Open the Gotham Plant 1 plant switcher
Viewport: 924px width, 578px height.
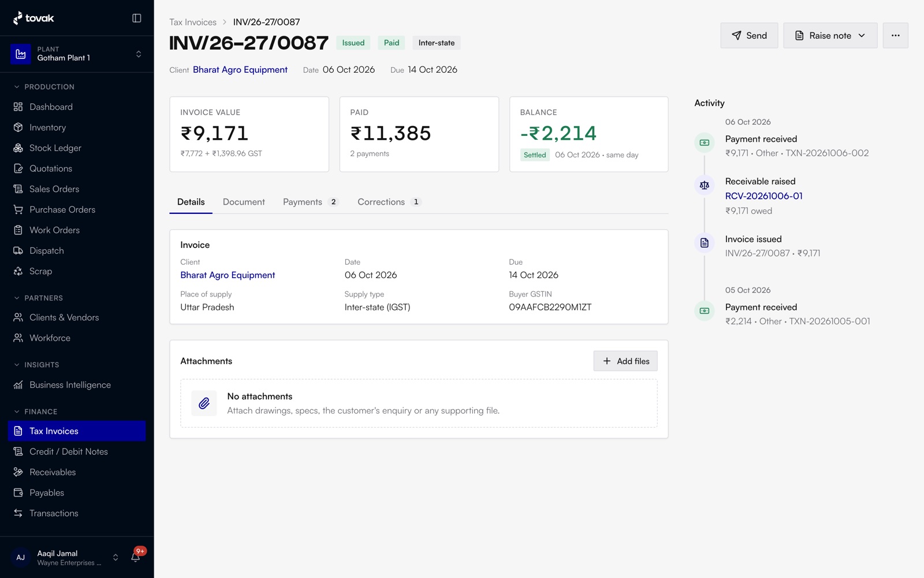click(77, 54)
